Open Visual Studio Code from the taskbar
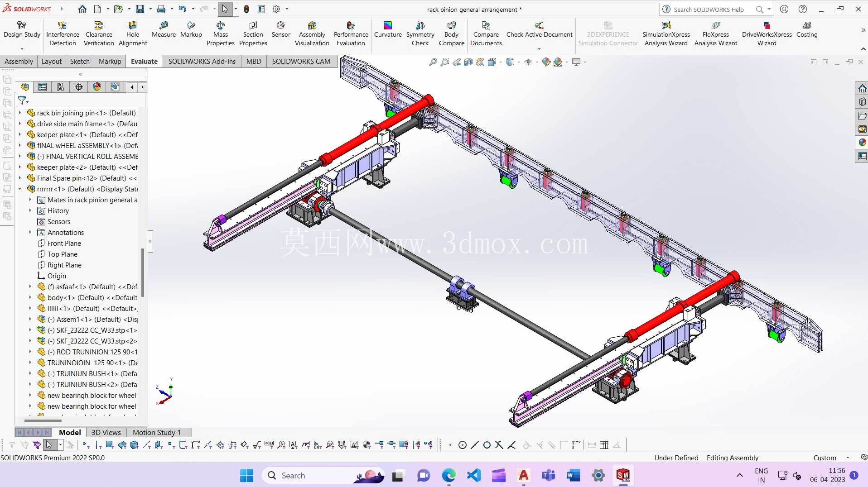This screenshot has height=487, width=868. tap(473, 475)
